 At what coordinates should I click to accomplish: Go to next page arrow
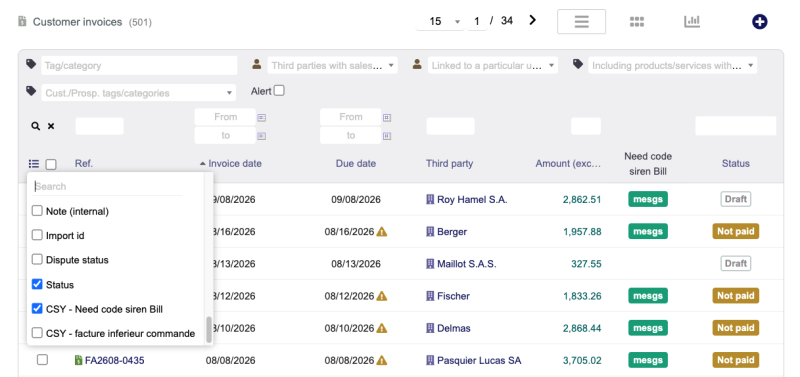point(533,20)
